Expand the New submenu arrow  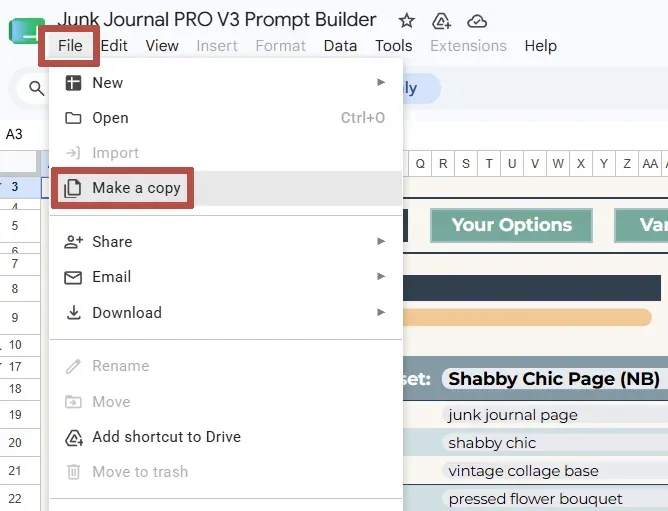click(381, 82)
